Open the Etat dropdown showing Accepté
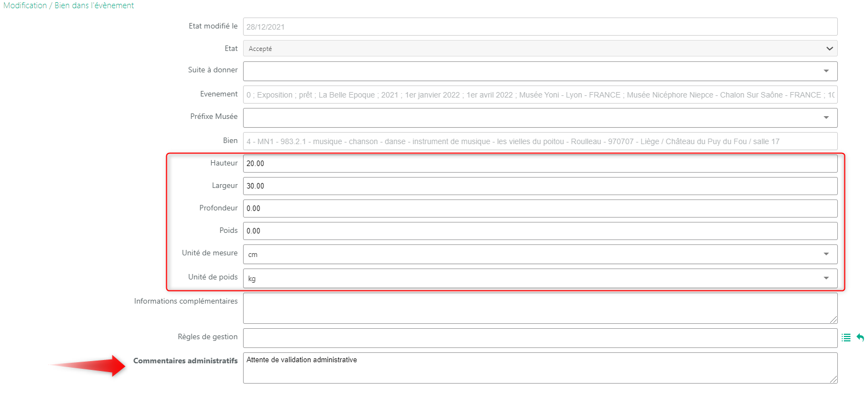This screenshot has width=868, height=394. tap(540, 49)
